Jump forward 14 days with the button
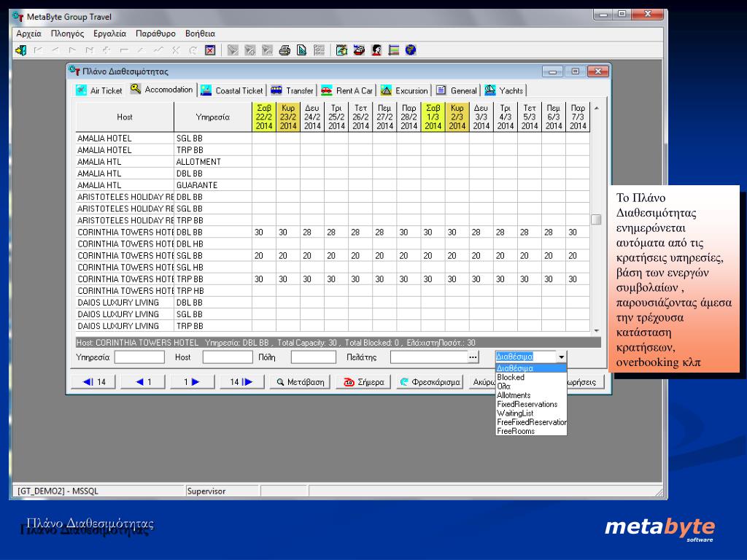The height and width of the screenshot is (560, 747). pos(242,382)
